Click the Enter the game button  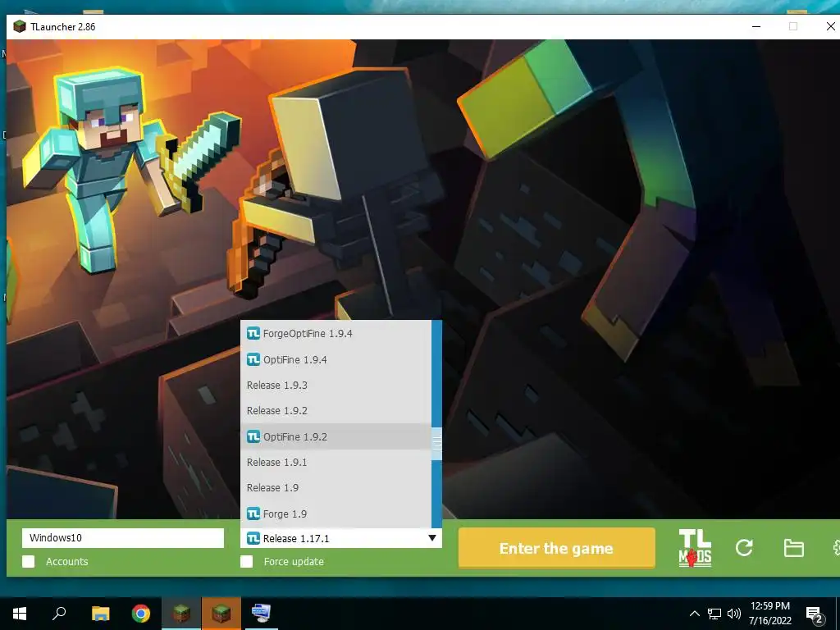[x=557, y=548]
